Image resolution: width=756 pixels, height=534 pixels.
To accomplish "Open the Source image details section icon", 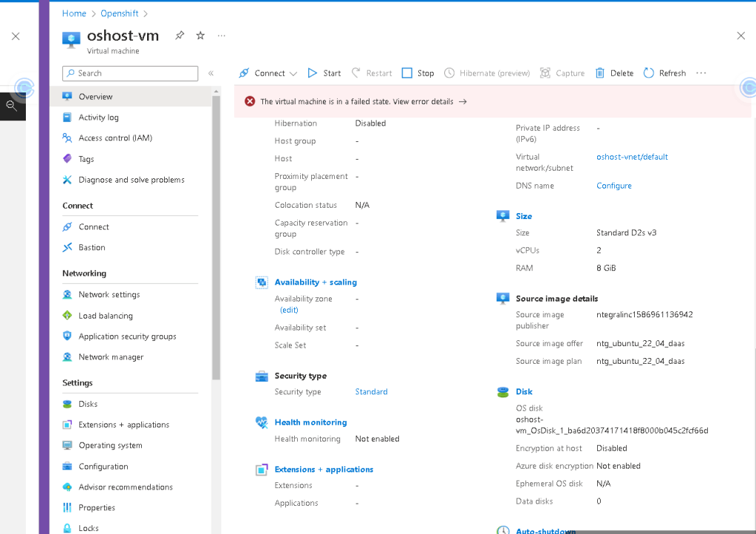I will click(503, 299).
